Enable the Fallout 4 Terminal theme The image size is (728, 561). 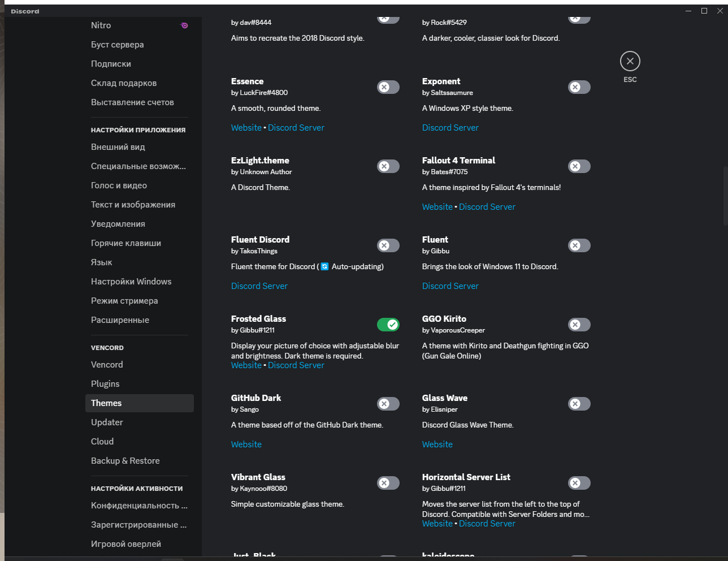coord(579,166)
